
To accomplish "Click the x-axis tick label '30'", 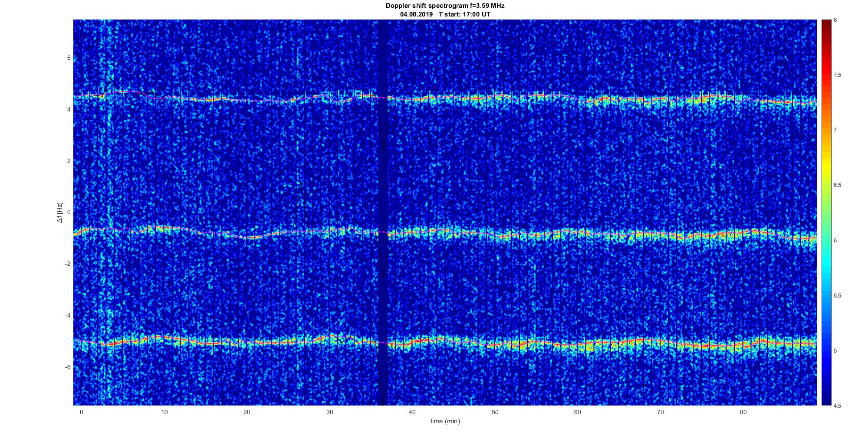I will pos(329,412).
